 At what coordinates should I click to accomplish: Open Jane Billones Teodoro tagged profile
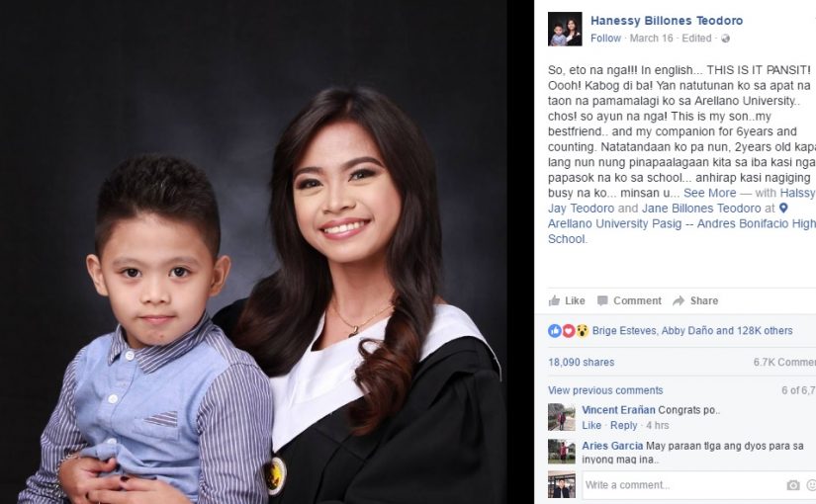(701, 209)
